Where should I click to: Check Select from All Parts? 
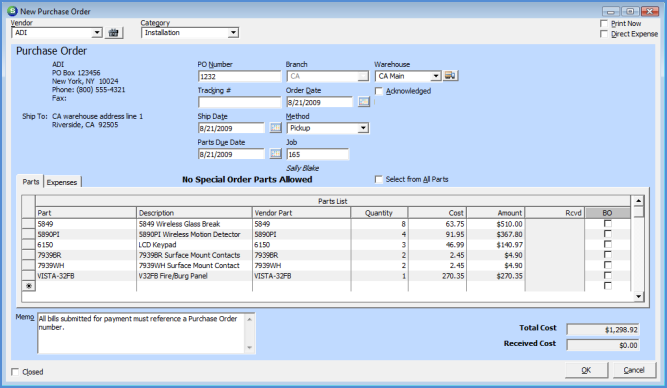tap(379, 180)
